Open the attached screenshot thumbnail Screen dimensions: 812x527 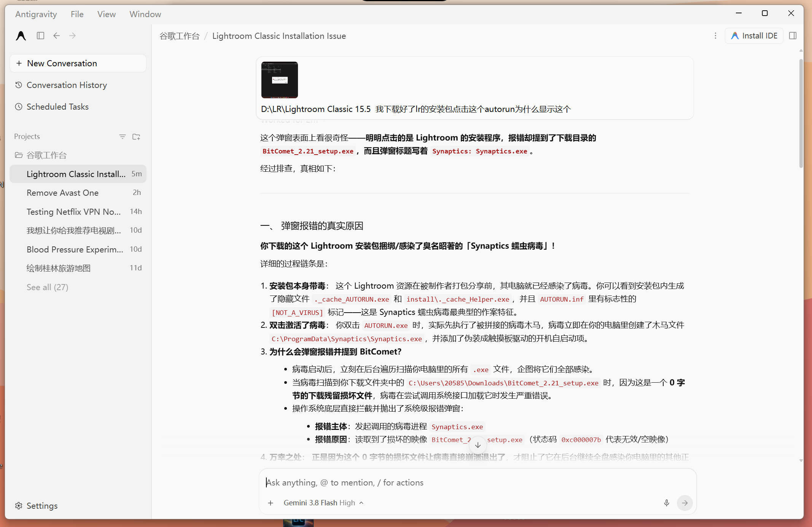280,80
